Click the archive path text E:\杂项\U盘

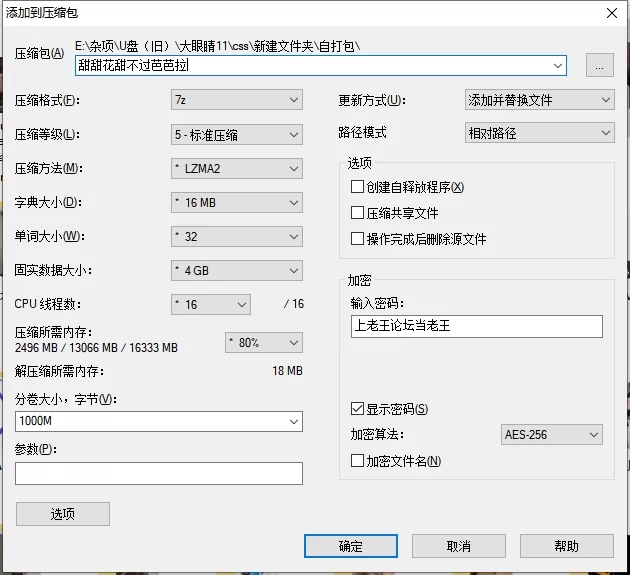[217, 46]
